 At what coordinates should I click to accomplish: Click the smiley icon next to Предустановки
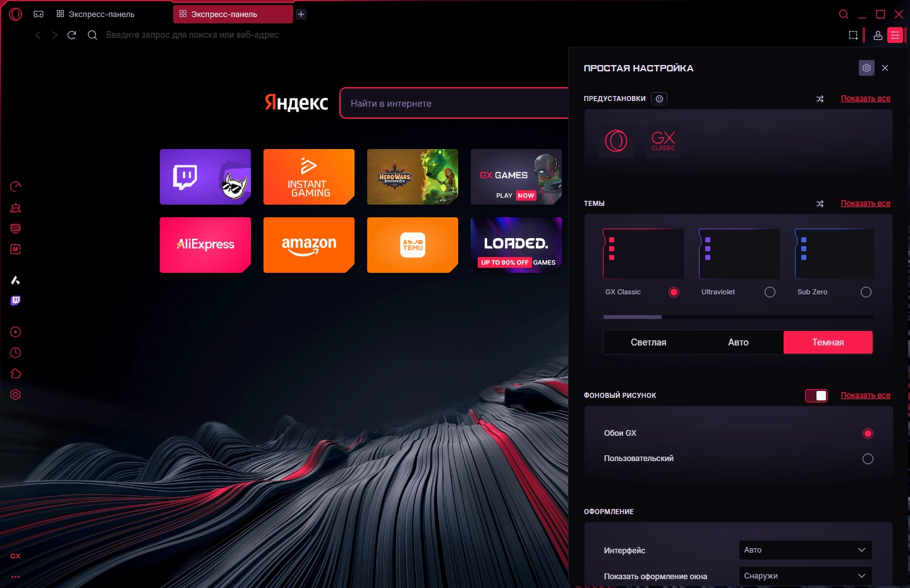point(659,99)
